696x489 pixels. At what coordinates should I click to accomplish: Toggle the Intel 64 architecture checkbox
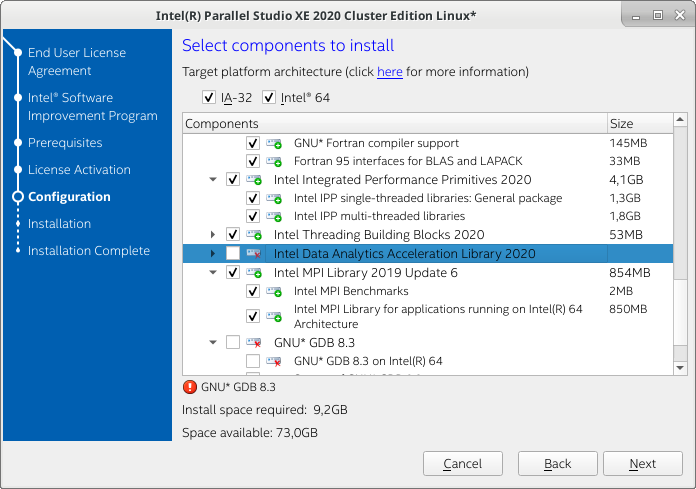(269, 97)
